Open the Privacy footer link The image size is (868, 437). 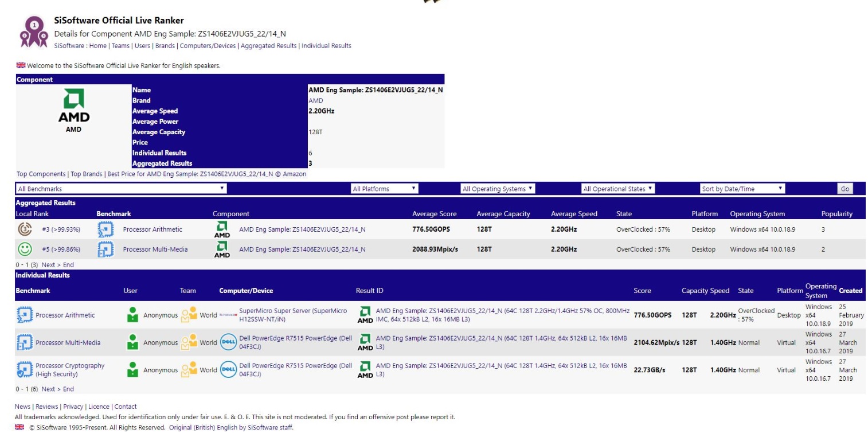pyautogui.click(x=73, y=407)
